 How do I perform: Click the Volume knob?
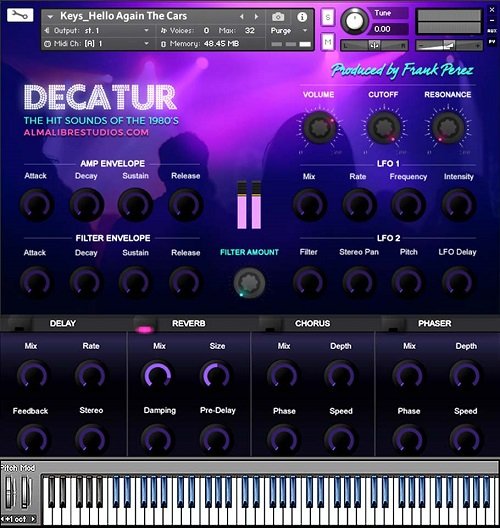point(319,127)
